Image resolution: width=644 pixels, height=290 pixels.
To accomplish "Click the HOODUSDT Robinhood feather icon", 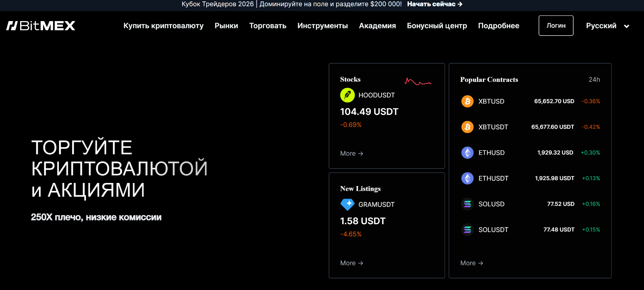I will point(347,95).
